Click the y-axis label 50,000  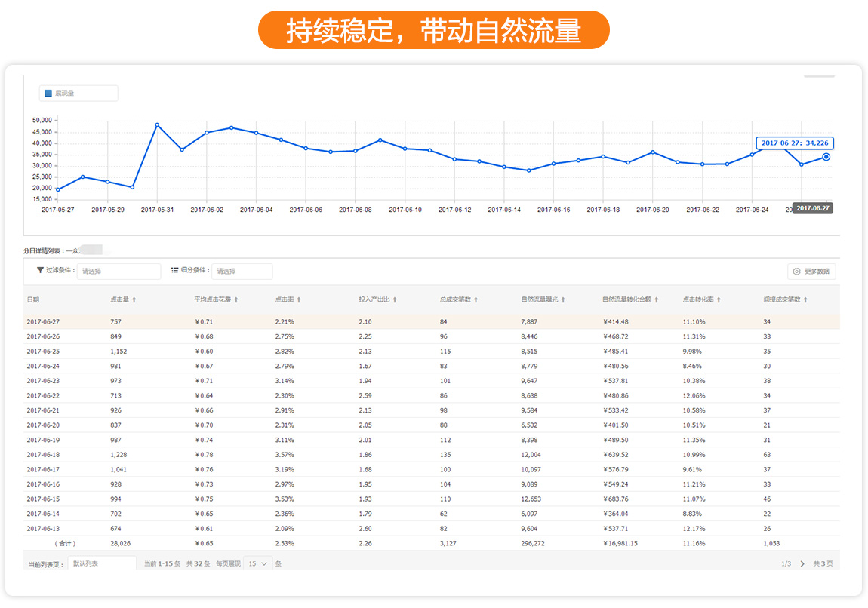click(x=42, y=120)
